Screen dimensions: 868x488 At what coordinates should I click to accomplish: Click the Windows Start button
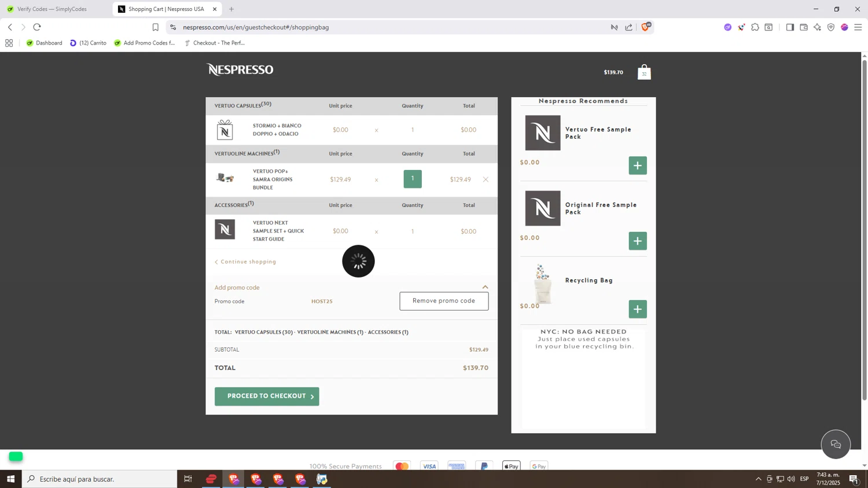click(x=10, y=479)
